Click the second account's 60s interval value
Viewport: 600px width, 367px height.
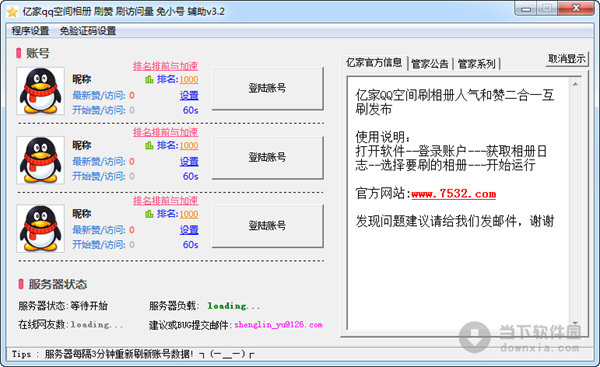(190, 176)
